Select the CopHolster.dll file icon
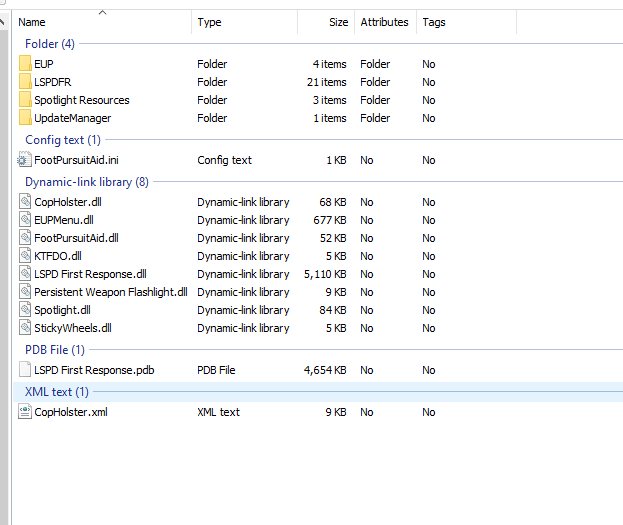Screen dimensions: 623x525 coord(25,202)
